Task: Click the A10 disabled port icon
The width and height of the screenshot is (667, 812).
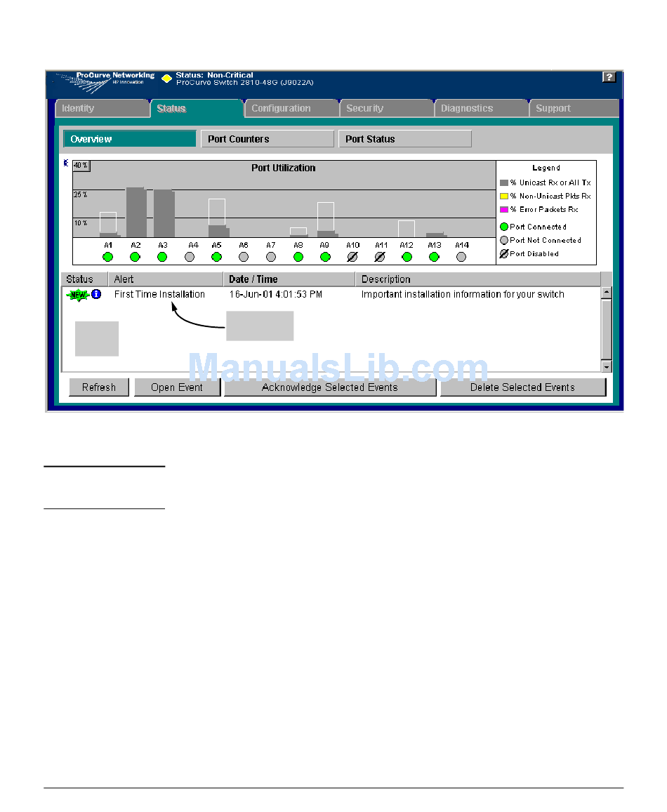Action: [x=352, y=257]
